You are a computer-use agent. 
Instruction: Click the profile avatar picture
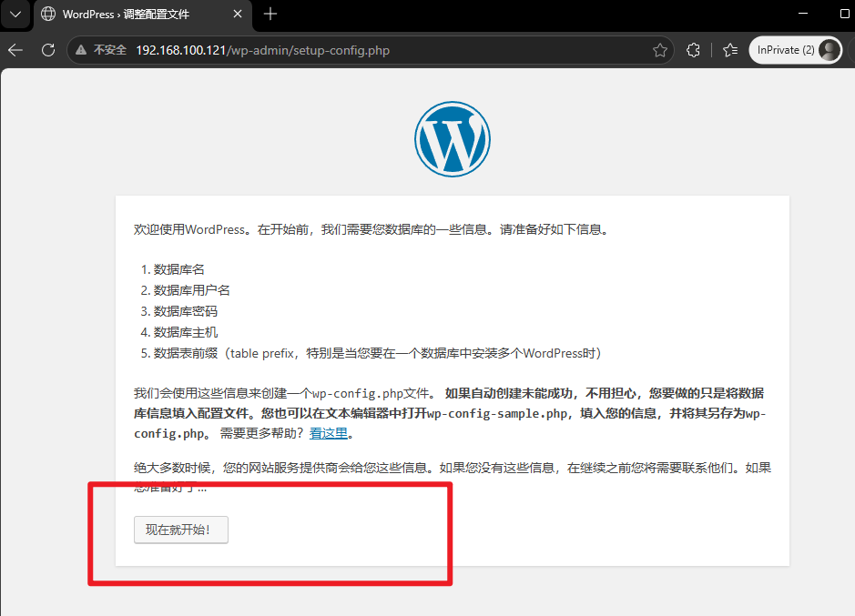click(830, 50)
